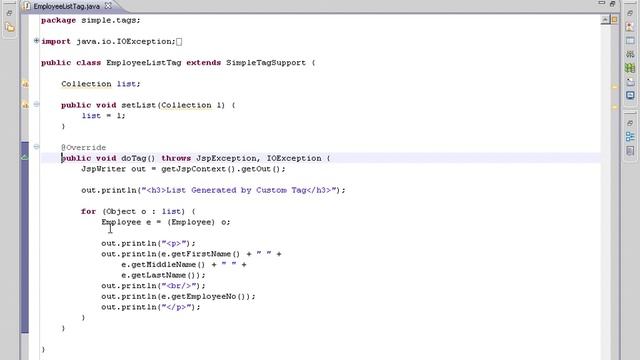640x360 pixels.
Task: Click the 'EmployeeListTag' class name
Action: click(x=144, y=63)
